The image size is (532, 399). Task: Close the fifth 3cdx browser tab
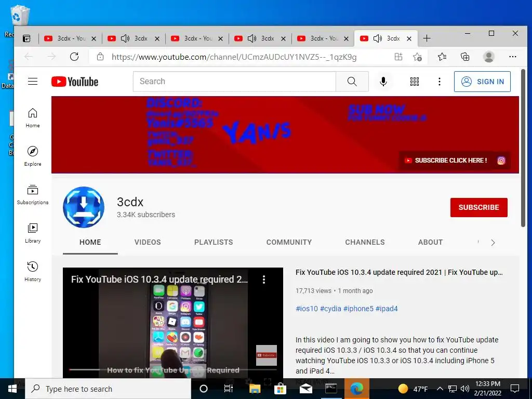pos(346,38)
